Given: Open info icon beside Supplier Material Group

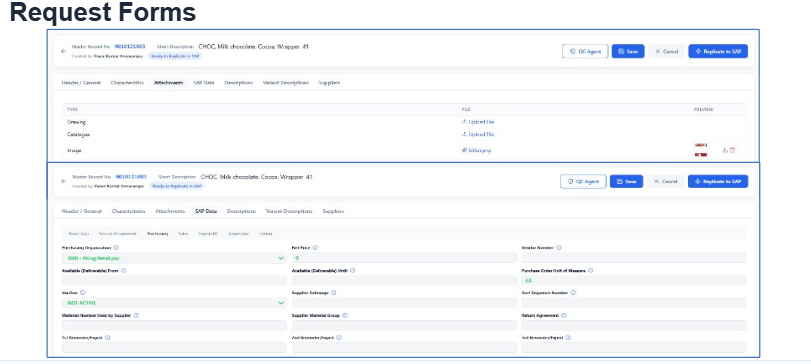Looking at the screenshot, I should click(345, 315).
